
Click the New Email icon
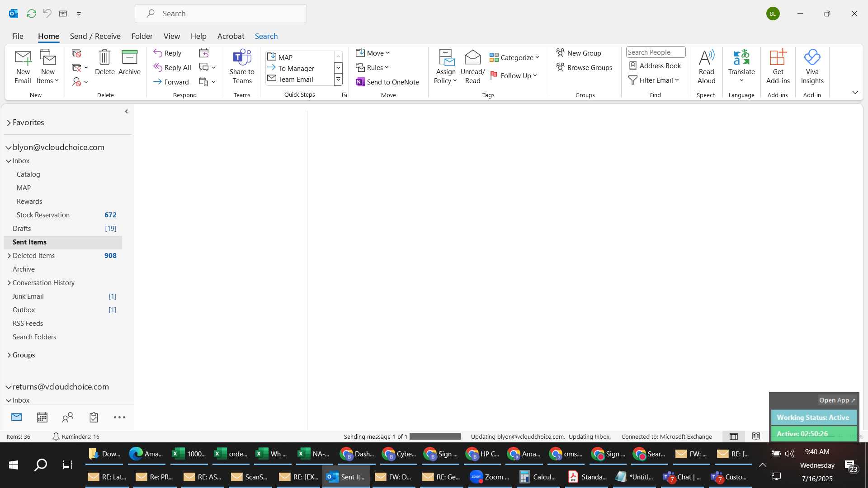23,67
